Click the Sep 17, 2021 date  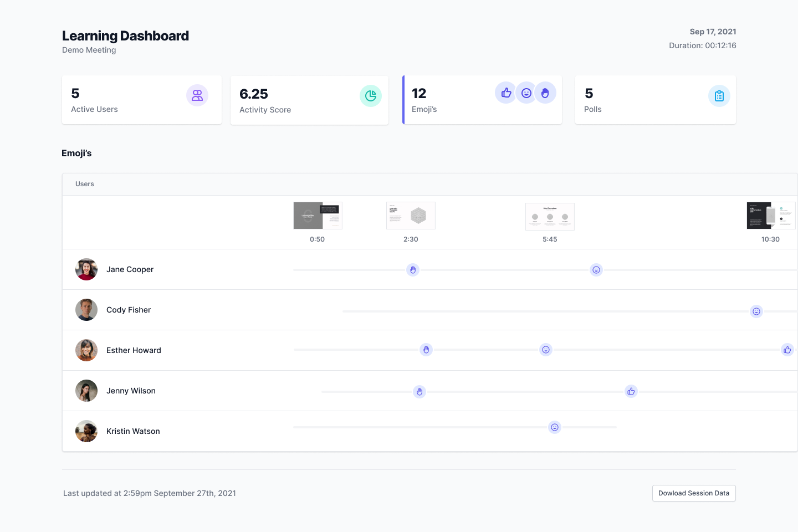713,32
